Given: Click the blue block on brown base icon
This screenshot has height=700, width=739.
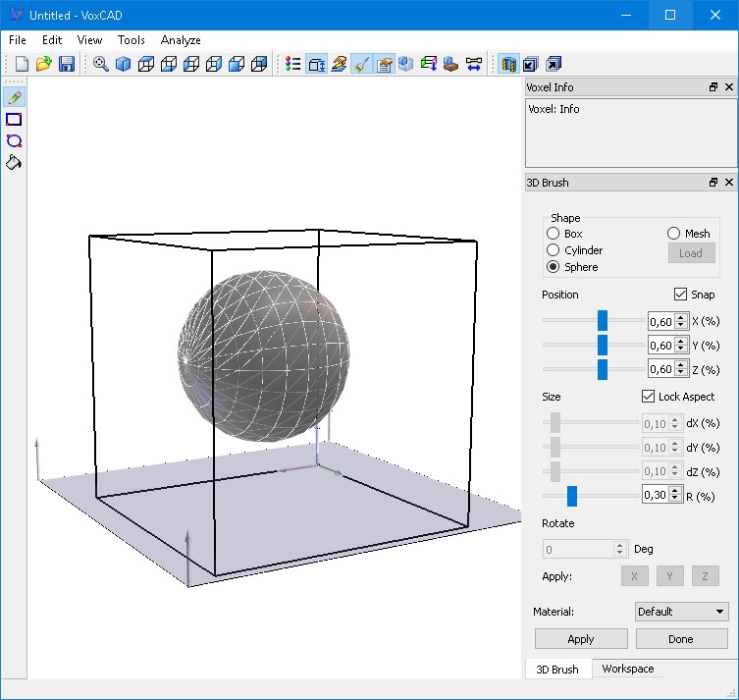Looking at the screenshot, I should click(451, 64).
